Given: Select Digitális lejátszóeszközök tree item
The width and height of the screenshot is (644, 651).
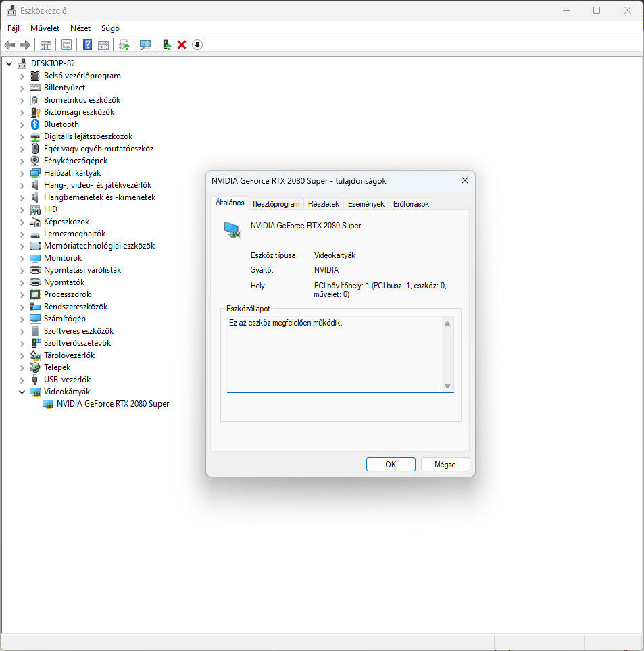Looking at the screenshot, I should [x=88, y=136].
